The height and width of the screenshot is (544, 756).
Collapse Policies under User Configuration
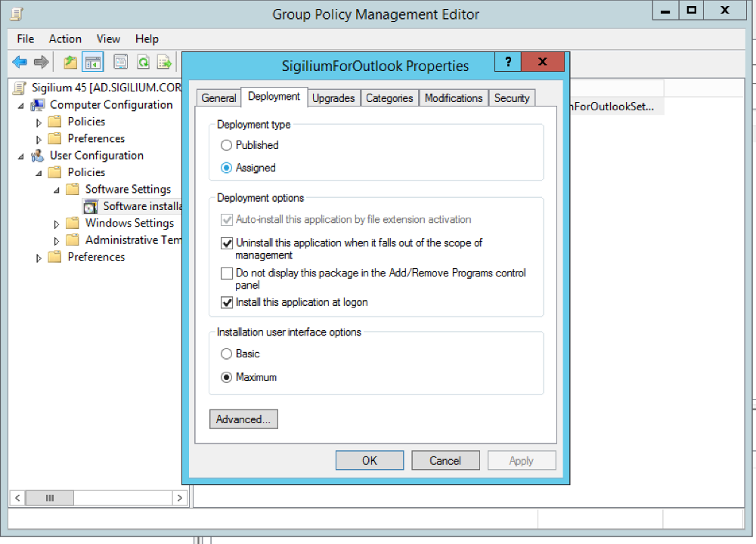(x=39, y=174)
